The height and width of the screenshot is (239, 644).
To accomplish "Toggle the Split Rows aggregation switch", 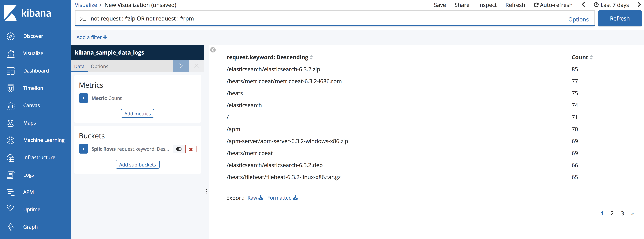I will click(179, 149).
